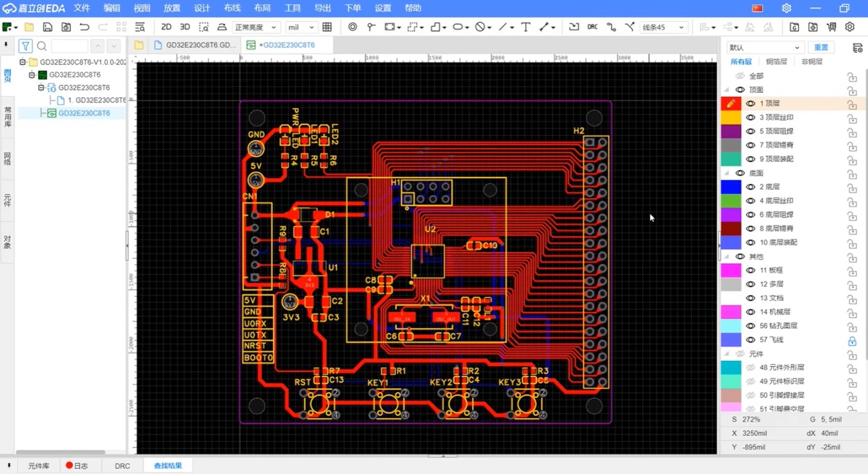Switch to 3D view
868x474 pixels.
click(x=185, y=27)
